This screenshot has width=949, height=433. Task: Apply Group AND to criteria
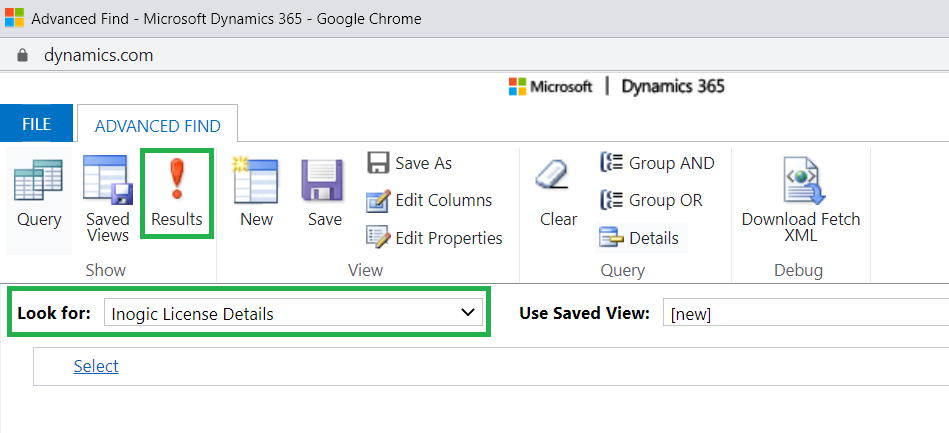tap(657, 164)
